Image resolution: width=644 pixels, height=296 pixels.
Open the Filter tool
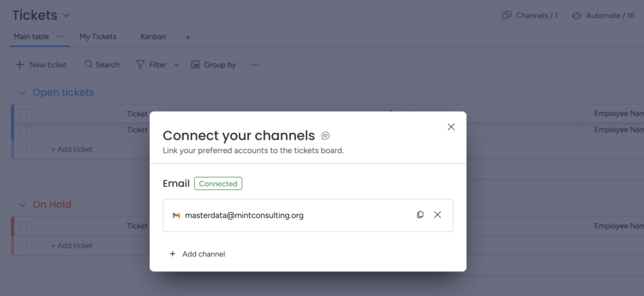tap(152, 64)
